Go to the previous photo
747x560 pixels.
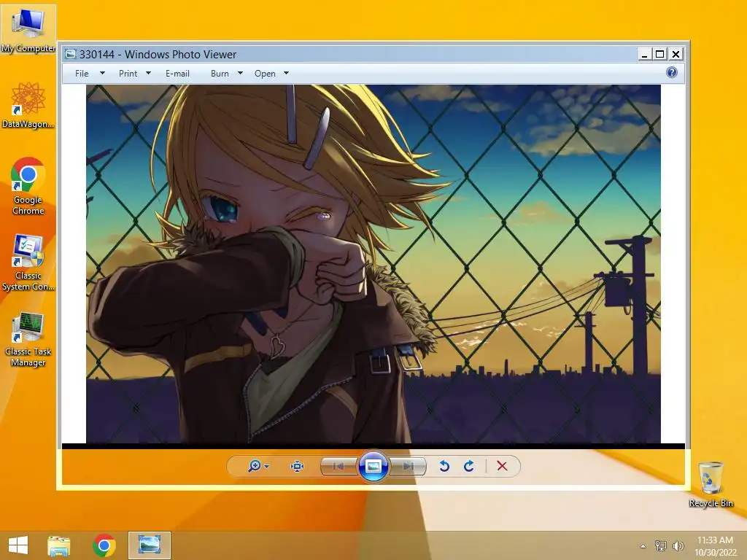338,466
